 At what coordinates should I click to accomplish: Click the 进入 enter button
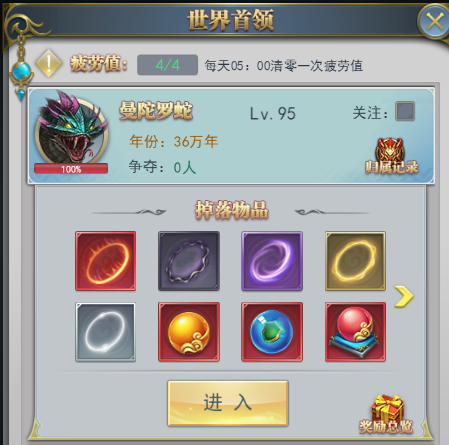coord(228,403)
